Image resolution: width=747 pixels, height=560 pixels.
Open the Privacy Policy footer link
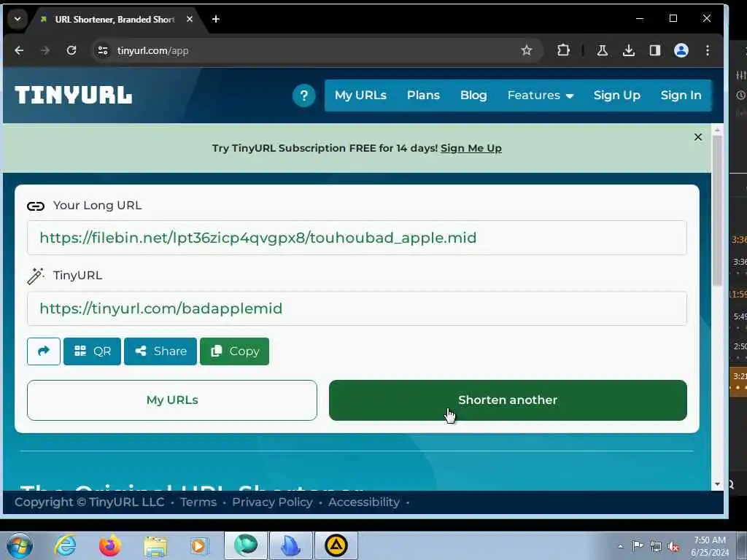tap(272, 502)
